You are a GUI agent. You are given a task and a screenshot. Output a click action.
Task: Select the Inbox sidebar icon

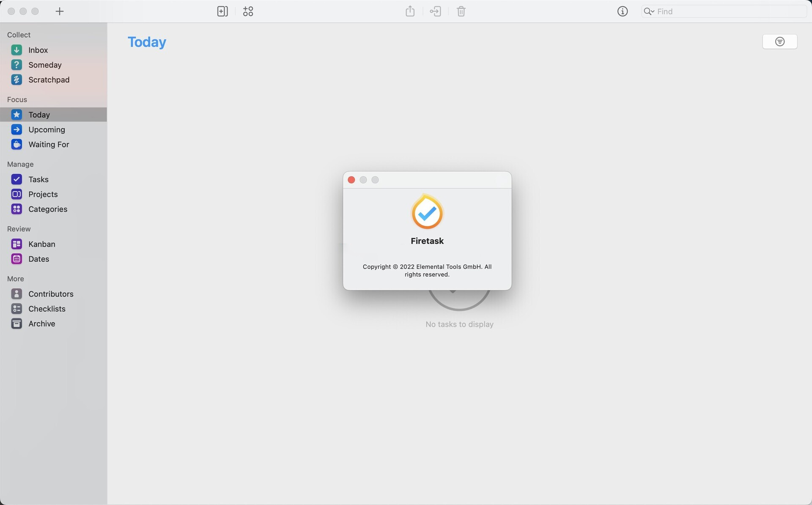(16, 49)
